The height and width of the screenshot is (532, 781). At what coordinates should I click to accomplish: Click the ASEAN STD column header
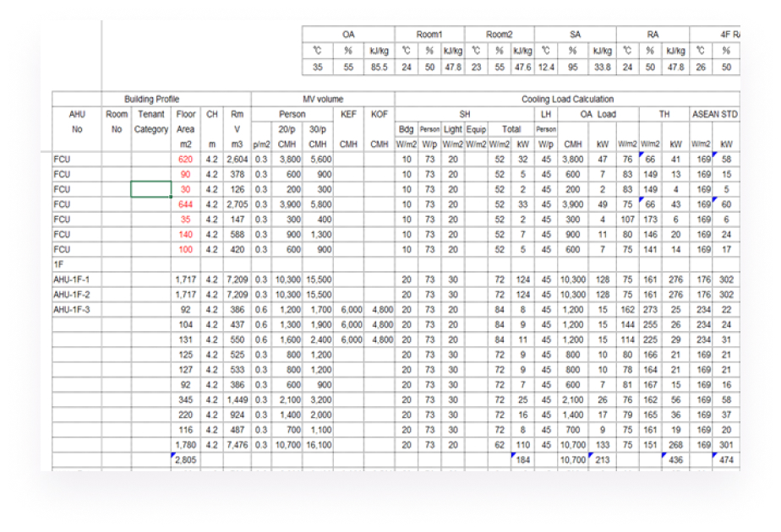(x=714, y=116)
